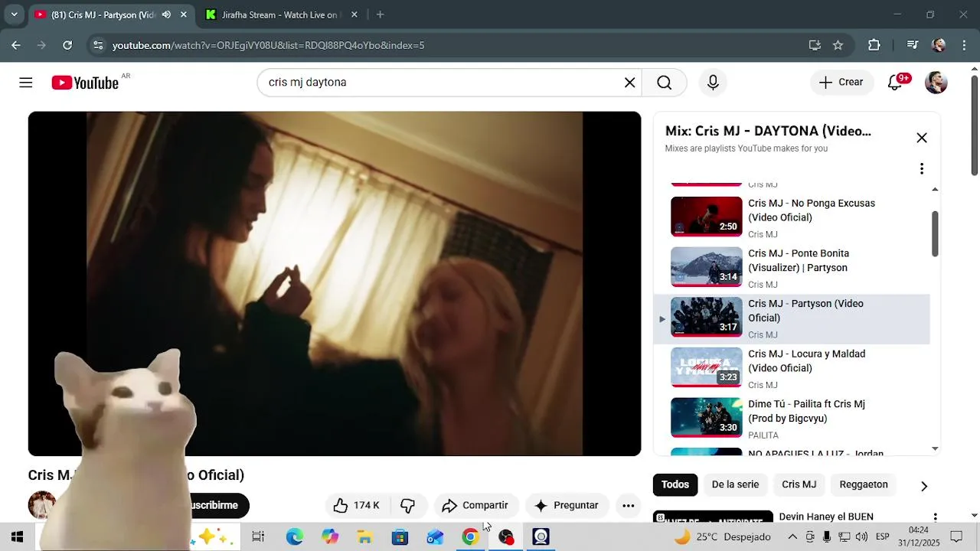Start voice search with the microphone
Screen dimensions: 980x551
click(x=713, y=83)
